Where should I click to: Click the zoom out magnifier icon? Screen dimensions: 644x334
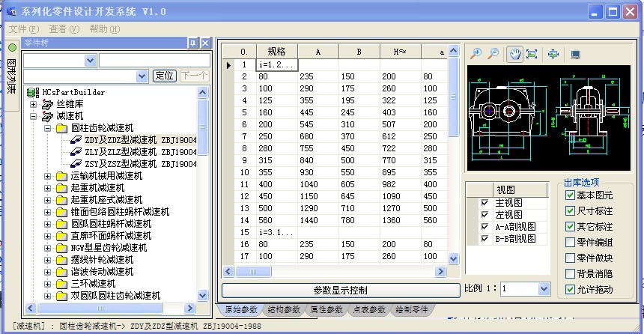click(x=493, y=54)
